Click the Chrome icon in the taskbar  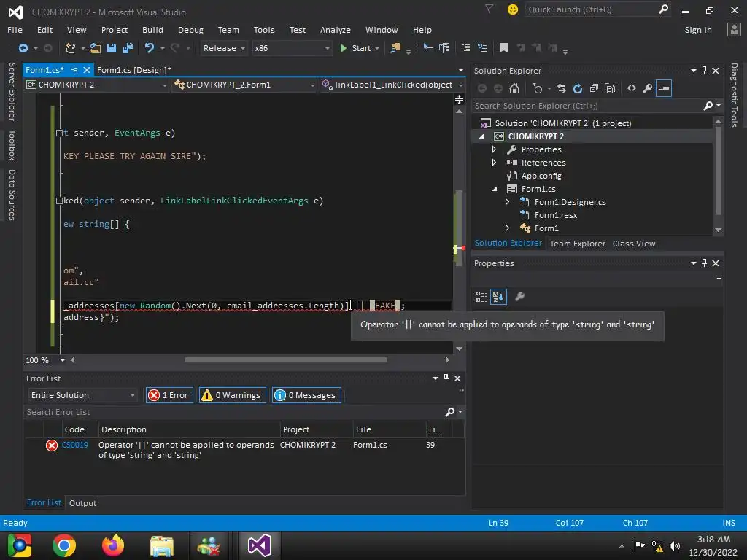[x=64, y=545]
